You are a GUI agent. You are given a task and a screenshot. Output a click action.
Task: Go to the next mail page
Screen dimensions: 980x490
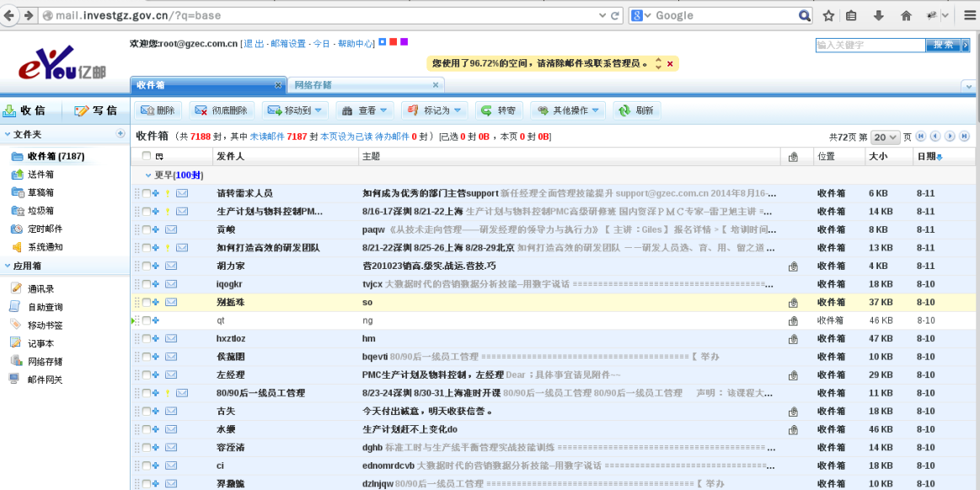click(x=950, y=136)
